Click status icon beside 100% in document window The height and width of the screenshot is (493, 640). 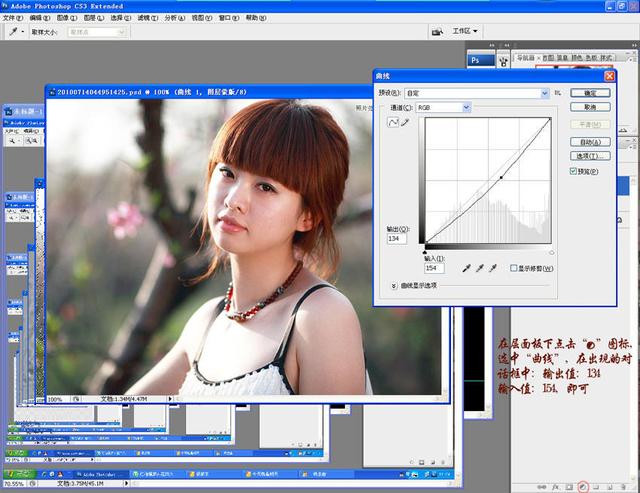(x=76, y=399)
